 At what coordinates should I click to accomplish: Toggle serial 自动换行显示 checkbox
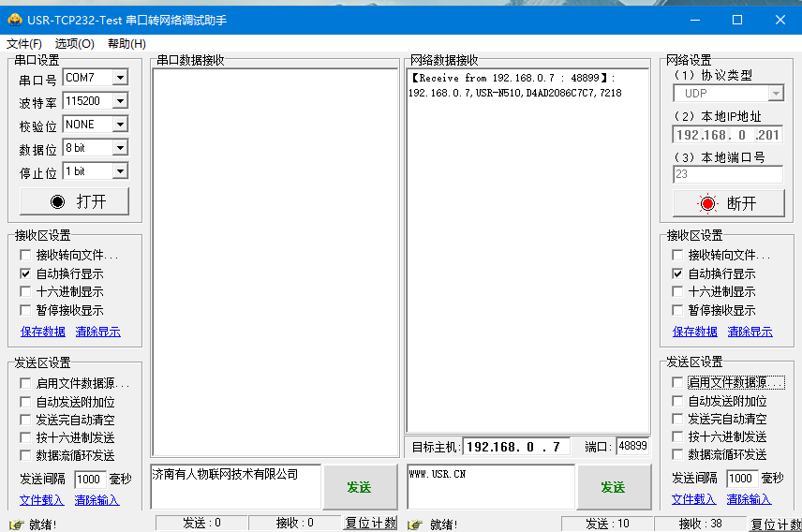click(x=25, y=273)
